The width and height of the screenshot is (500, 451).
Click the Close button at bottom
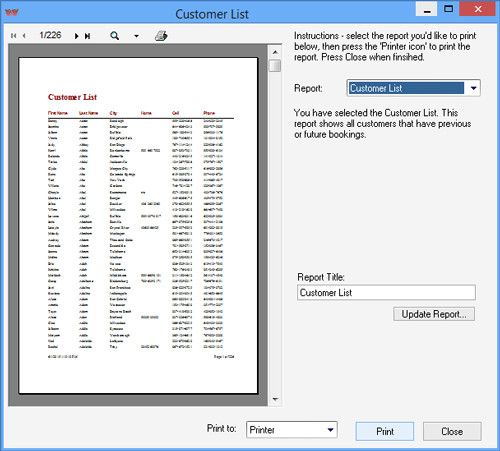pyautogui.click(x=452, y=431)
